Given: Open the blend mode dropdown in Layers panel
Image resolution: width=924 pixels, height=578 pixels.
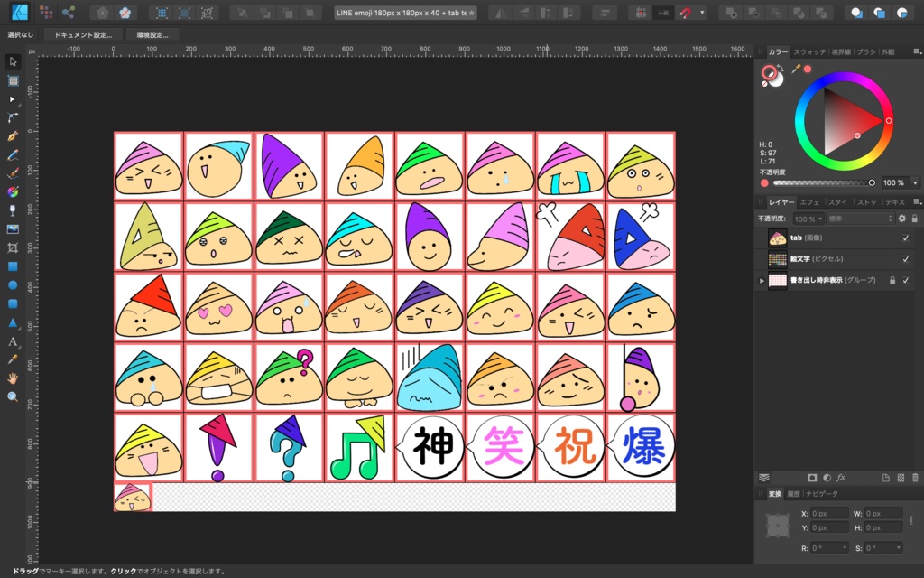Looking at the screenshot, I should click(859, 219).
